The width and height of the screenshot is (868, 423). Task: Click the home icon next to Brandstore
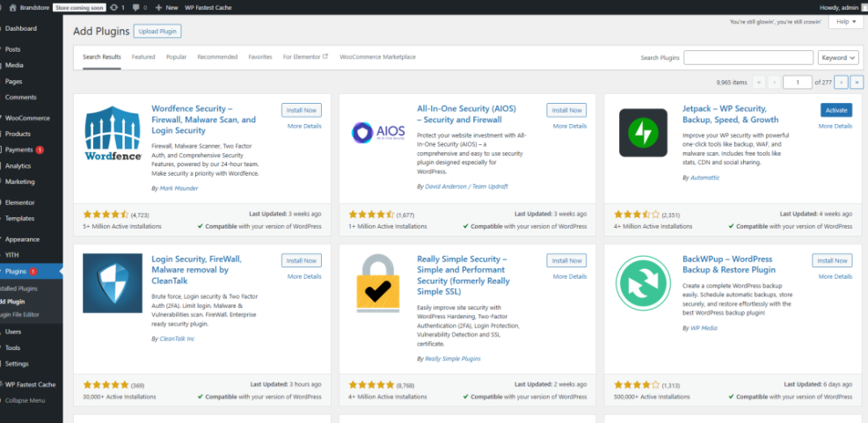point(12,8)
